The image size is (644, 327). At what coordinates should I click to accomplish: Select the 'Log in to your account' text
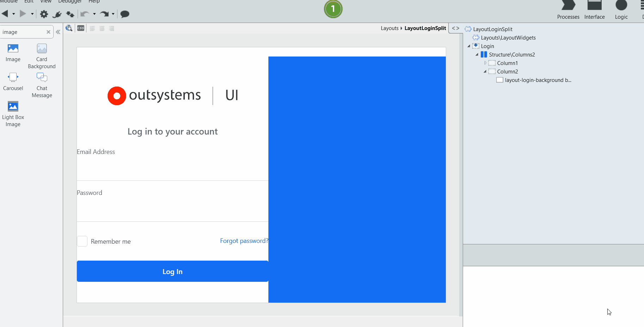click(x=172, y=132)
